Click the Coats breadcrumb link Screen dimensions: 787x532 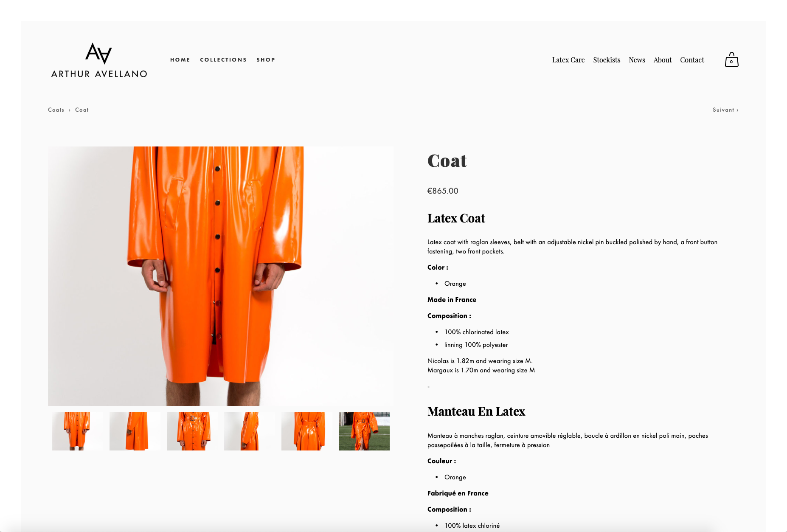tap(56, 110)
